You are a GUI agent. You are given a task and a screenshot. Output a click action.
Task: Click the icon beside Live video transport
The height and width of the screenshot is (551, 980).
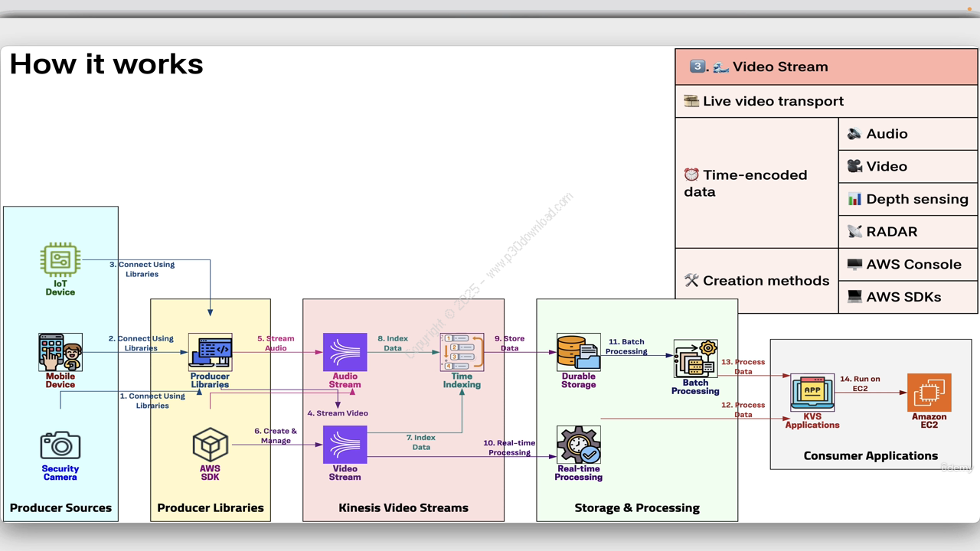[x=691, y=101]
